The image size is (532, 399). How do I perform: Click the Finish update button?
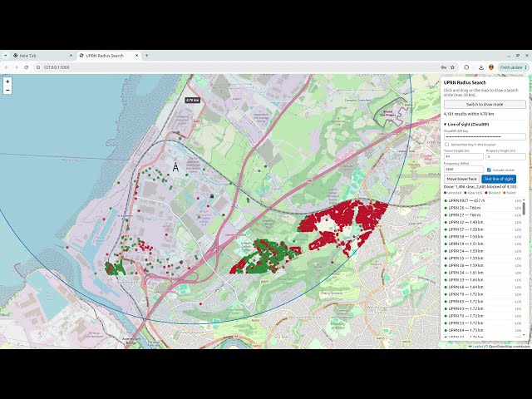click(x=514, y=67)
